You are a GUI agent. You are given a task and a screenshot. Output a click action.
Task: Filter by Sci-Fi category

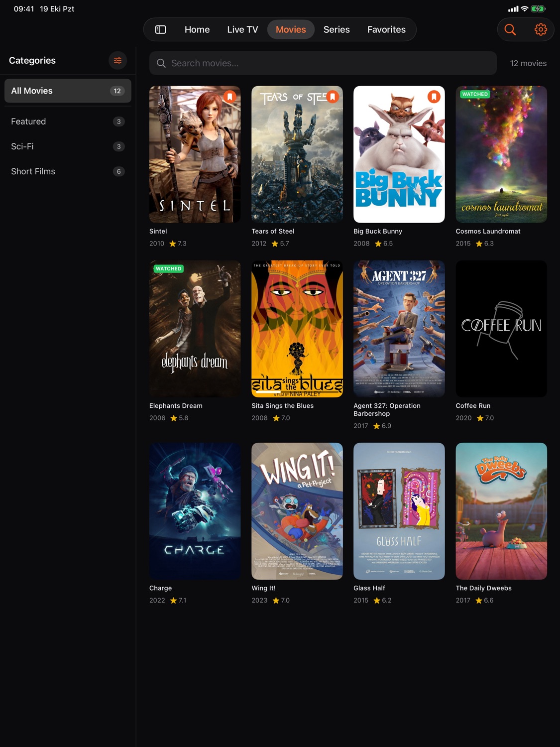point(68,146)
